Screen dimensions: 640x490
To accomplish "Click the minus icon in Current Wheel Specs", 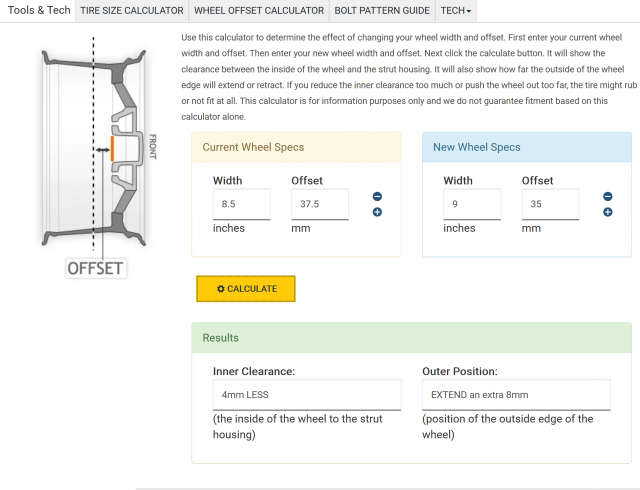I will coord(377,198).
